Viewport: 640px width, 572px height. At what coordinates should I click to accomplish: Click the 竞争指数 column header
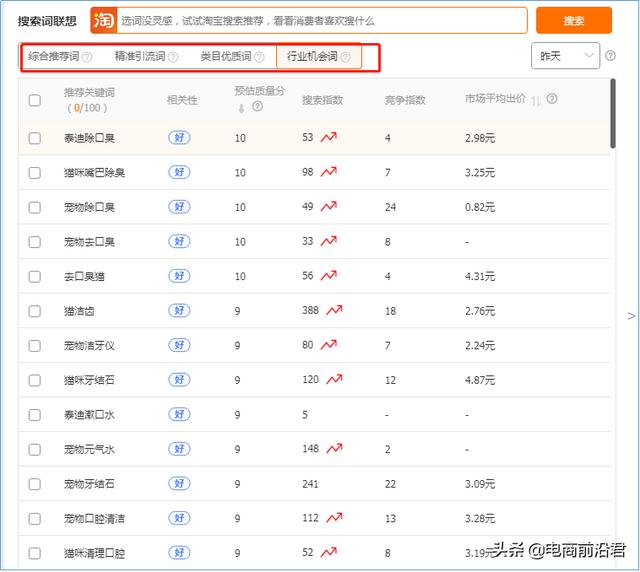pyautogui.click(x=405, y=100)
